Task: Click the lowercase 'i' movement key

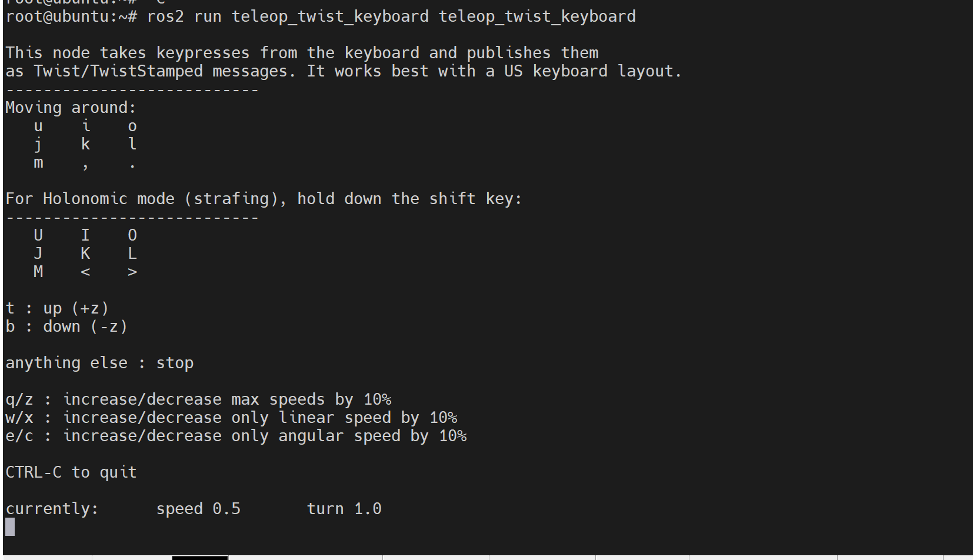Action: point(86,126)
